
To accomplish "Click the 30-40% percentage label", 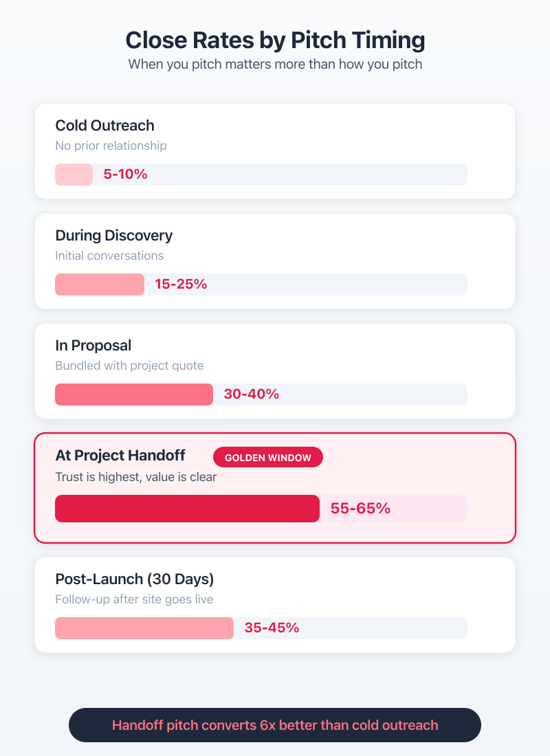I will coord(251,394).
